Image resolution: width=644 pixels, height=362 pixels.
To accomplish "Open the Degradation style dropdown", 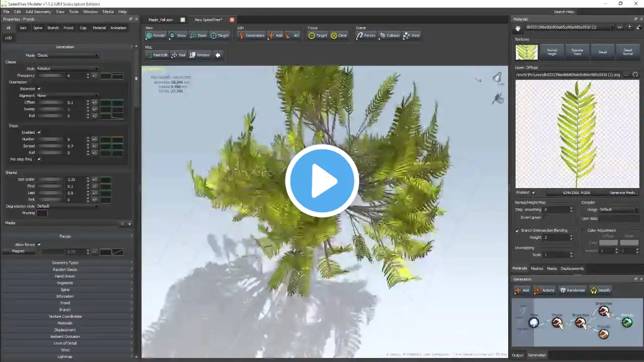I will [x=67, y=206].
